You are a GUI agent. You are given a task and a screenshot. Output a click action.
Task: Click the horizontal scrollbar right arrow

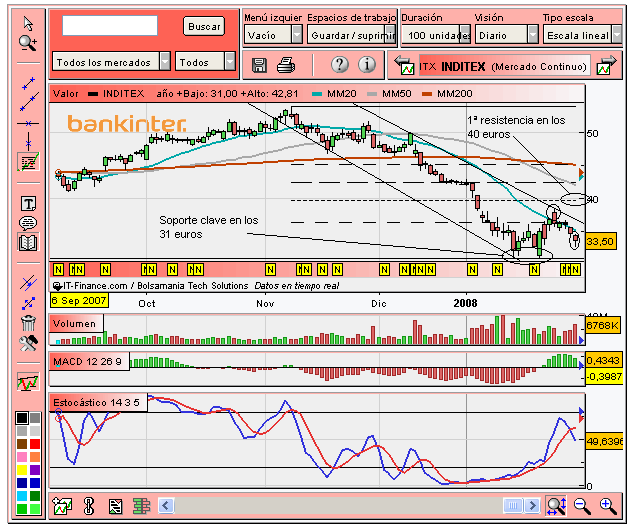pos(533,505)
